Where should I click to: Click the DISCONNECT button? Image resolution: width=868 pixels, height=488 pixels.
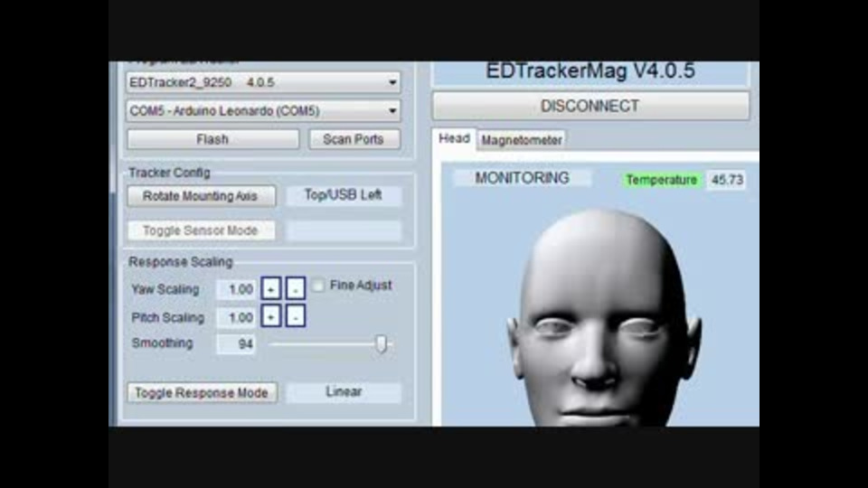[x=590, y=106]
